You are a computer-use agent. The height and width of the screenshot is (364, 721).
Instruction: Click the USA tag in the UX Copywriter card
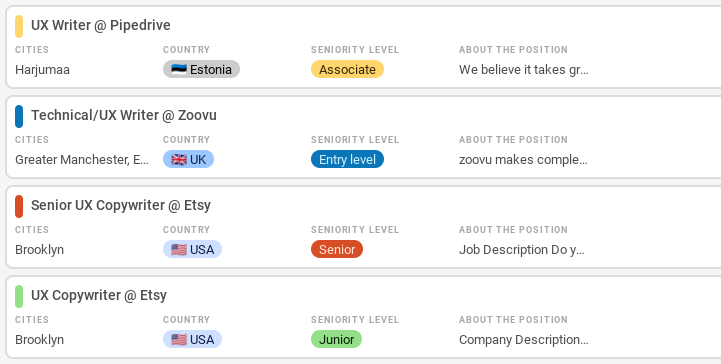click(x=193, y=340)
